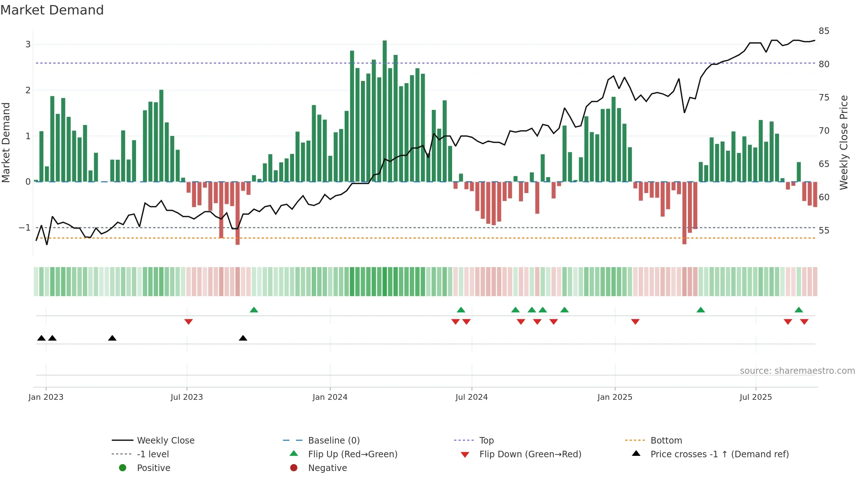Click the vertical Market Demand axis title
The height and width of the screenshot is (488, 868).
tap(6, 142)
